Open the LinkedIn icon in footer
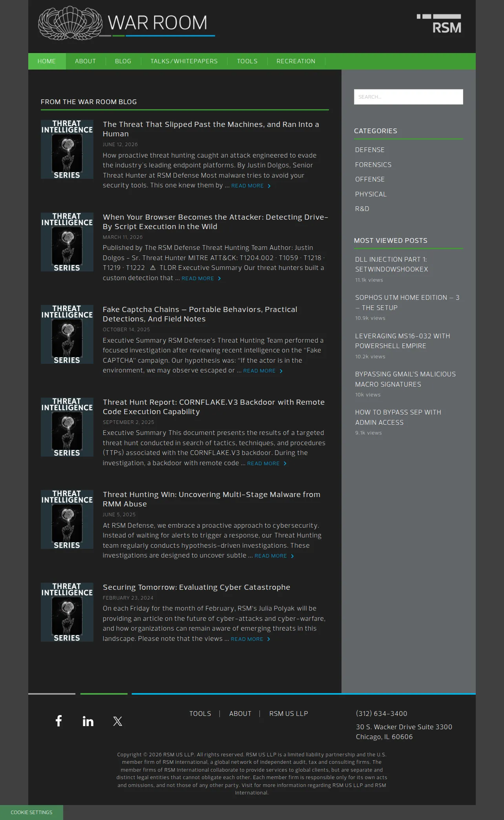 (88, 721)
